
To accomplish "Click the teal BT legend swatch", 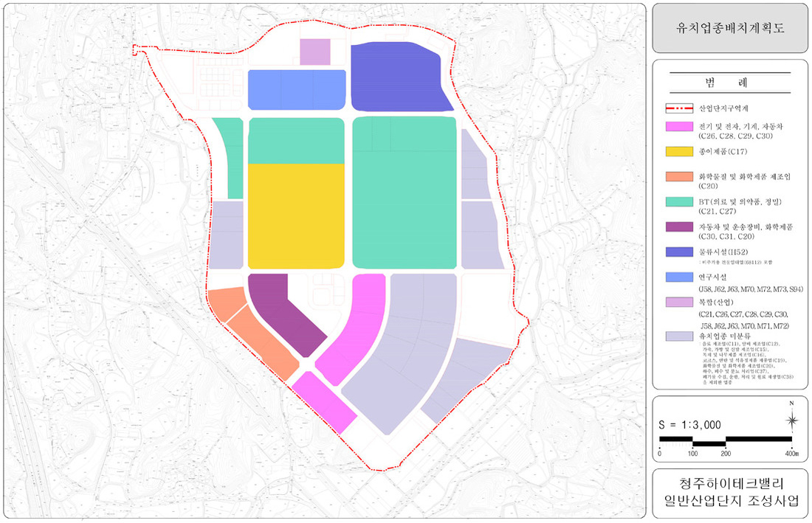I will click(x=680, y=201).
